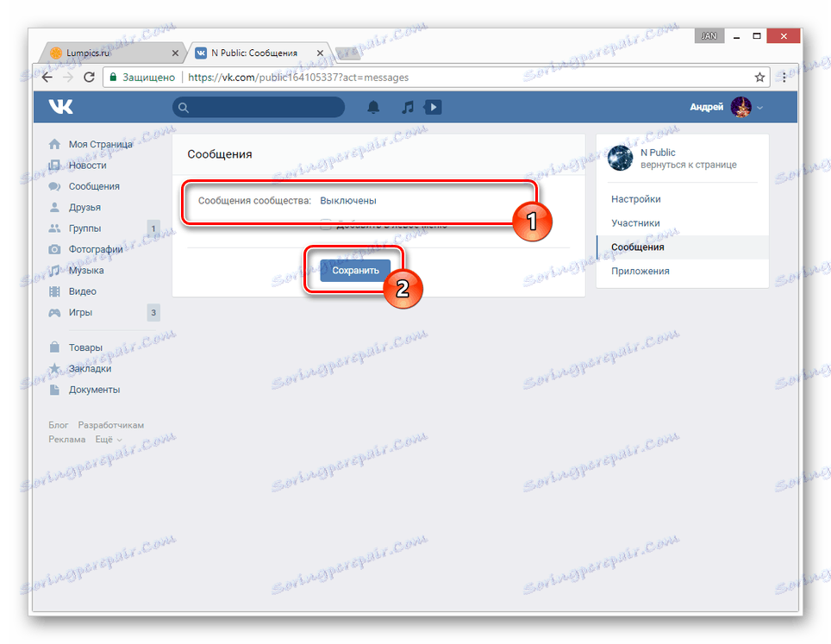Click the speech bubble icon beside Сообщения
831x644 pixels.
click(x=54, y=186)
